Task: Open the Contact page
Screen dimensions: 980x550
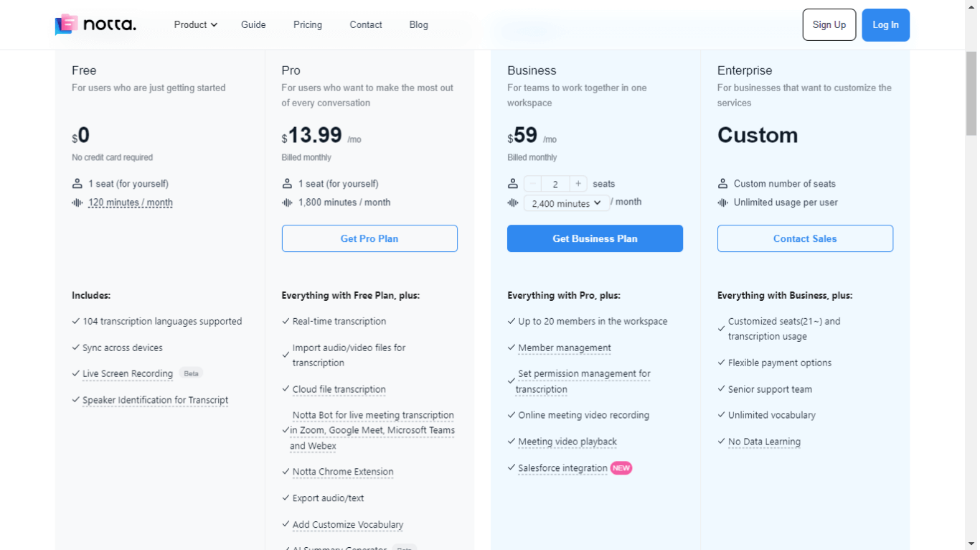Action: click(366, 24)
